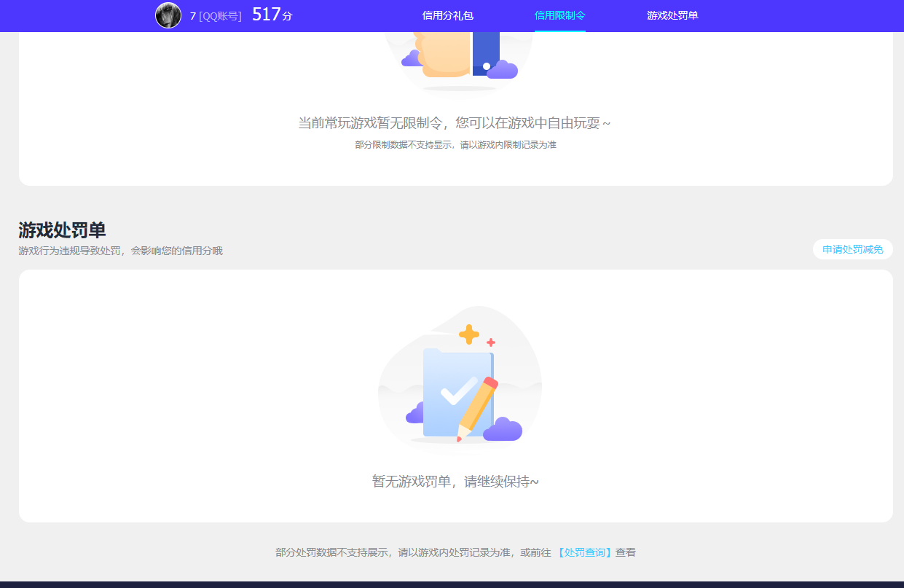Open the 【处罚查询】 link
Image resolution: width=904 pixels, height=588 pixels.
click(583, 552)
